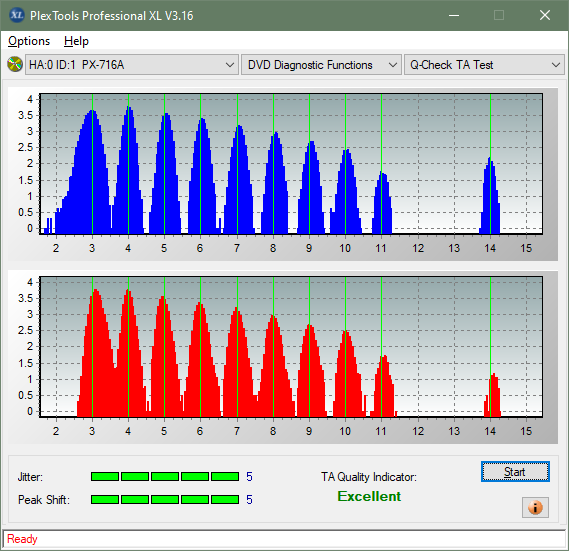The image size is (569, 551).
Task: Open the Help menu
Action: 76,41
